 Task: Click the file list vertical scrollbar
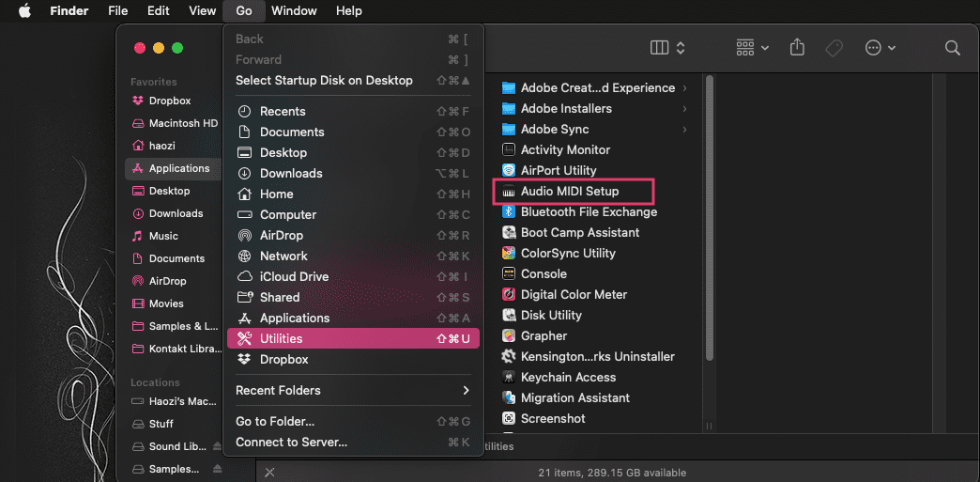[710, 218]
